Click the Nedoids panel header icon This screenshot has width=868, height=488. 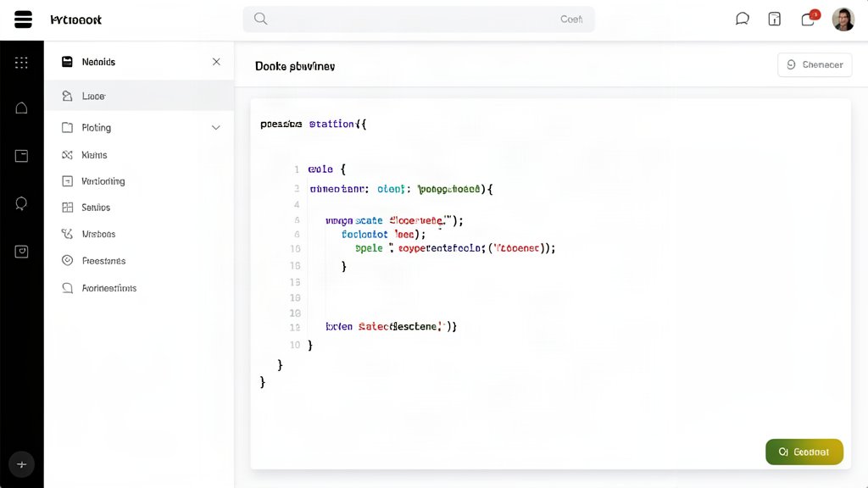67,61
